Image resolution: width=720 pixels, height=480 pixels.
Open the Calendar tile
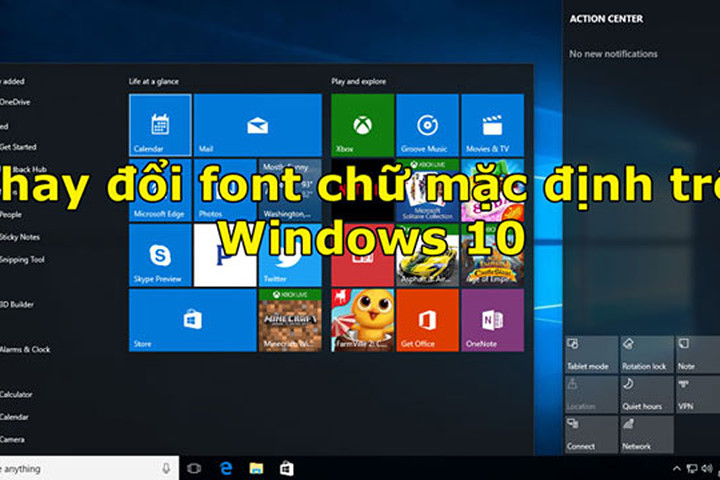pyautogui.click(x=160, y=125)
